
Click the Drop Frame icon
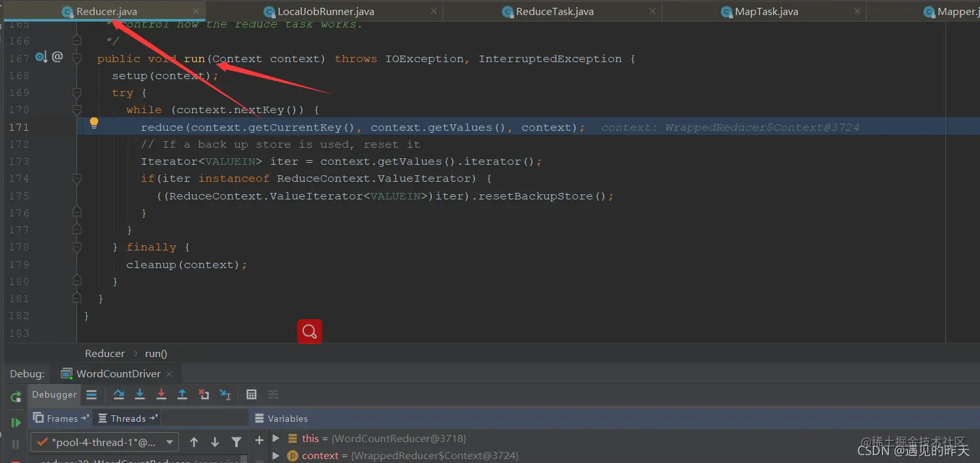pos(204,394)
